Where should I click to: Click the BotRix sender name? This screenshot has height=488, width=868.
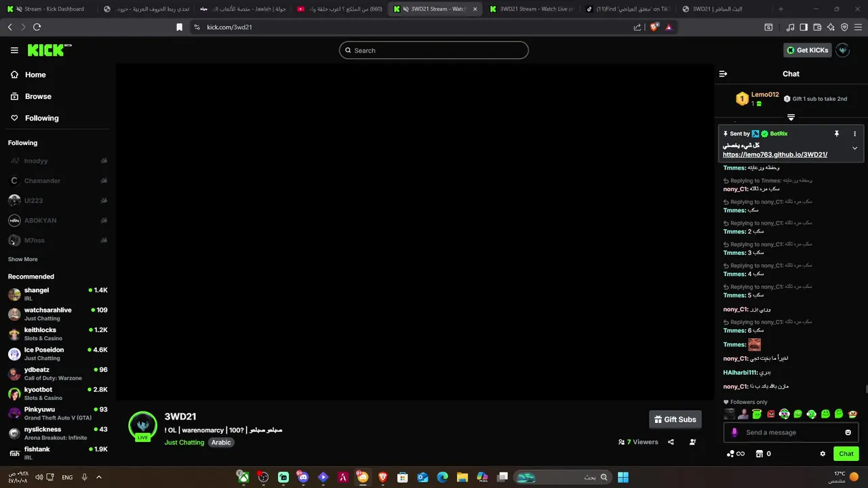tap(778, 134)
